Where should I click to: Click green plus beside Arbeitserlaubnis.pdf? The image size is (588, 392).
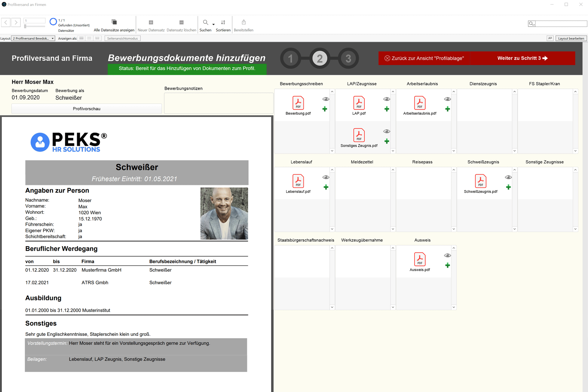pos(447,109)
